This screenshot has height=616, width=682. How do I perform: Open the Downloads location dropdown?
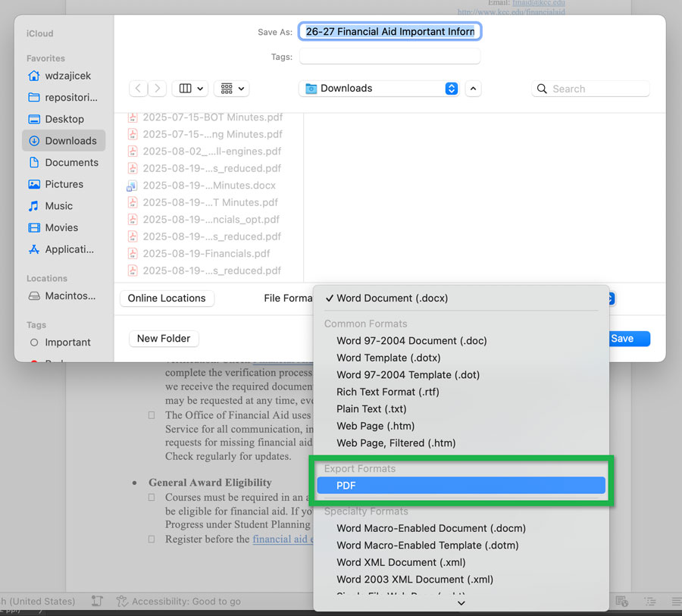[x=379, y=88]
